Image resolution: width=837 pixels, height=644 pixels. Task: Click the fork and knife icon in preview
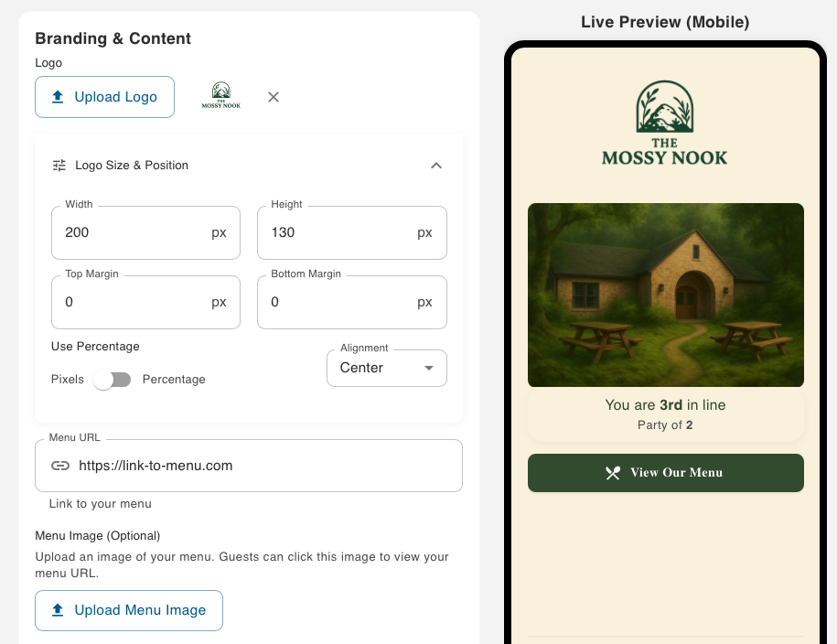(613, 473)
